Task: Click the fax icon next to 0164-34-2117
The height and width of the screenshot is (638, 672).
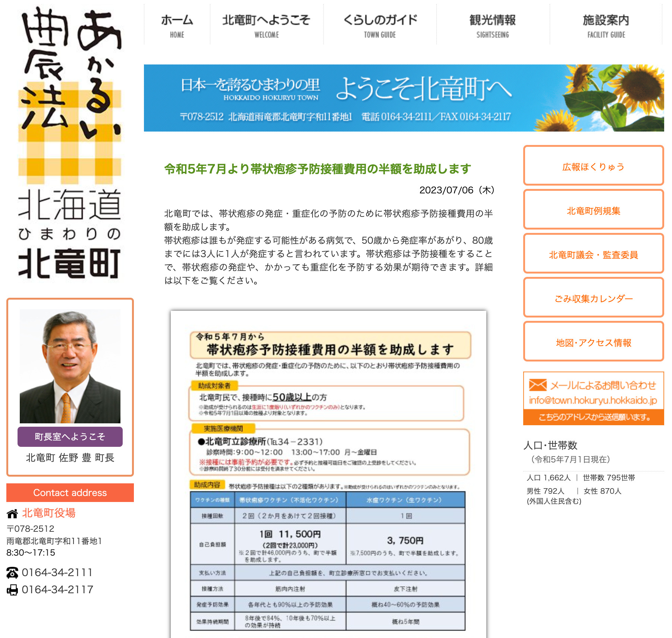Action: tap(12, 590)
